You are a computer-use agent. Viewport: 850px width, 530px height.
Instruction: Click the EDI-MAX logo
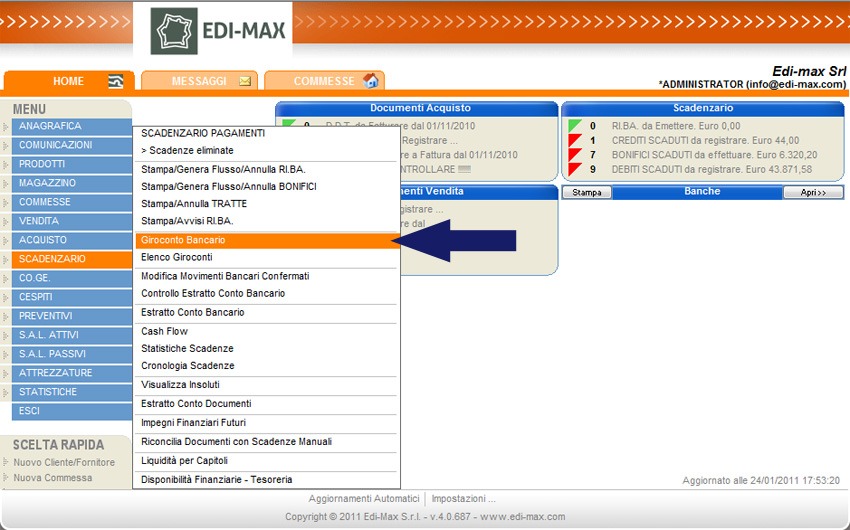coord(220,30)
